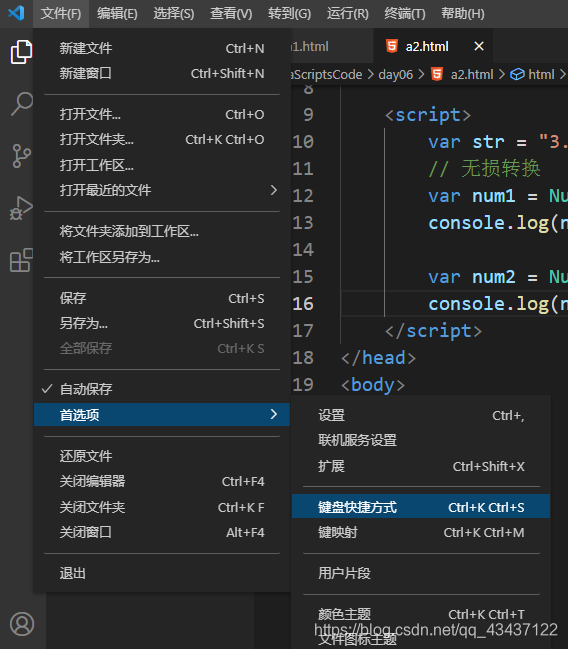The height and width of the screenshot is (649, 568).
Task: Open the 运行(R) menu
Action: [347, 14]
